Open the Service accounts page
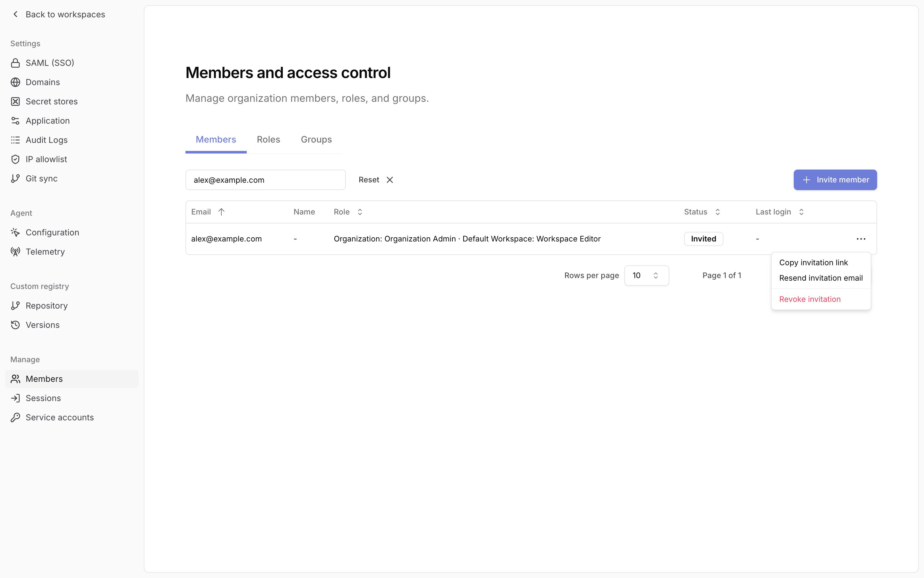 tap(72, 417)
